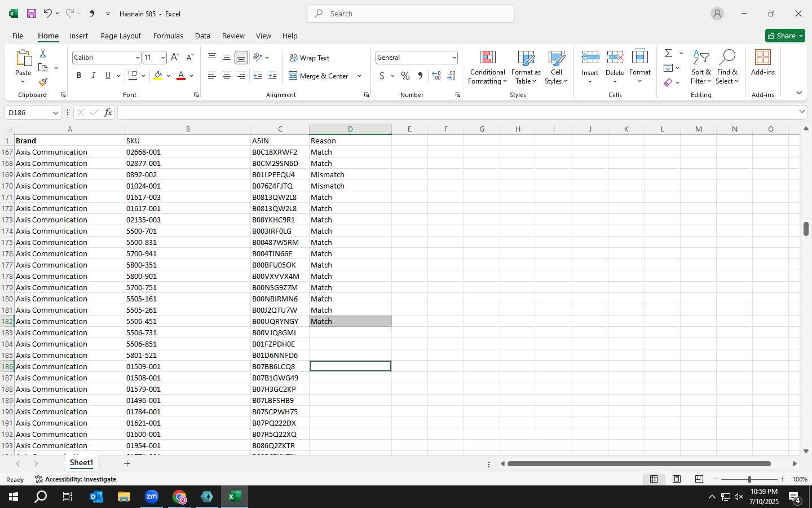Toggle Underline formatting
Image resolution: width=812 pixels, height=508 pixels.
pyautogui.click(x=108, y=76)
